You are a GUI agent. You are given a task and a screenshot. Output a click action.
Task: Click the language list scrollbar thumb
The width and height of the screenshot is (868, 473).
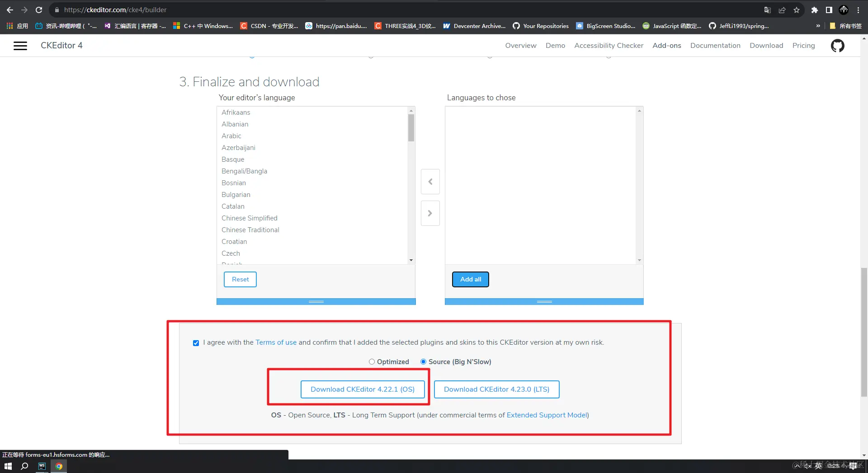[x=411, y=128]
